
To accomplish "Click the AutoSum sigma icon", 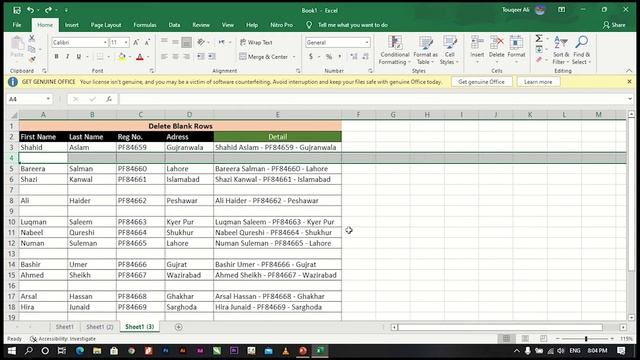I will tap(539, 38).
